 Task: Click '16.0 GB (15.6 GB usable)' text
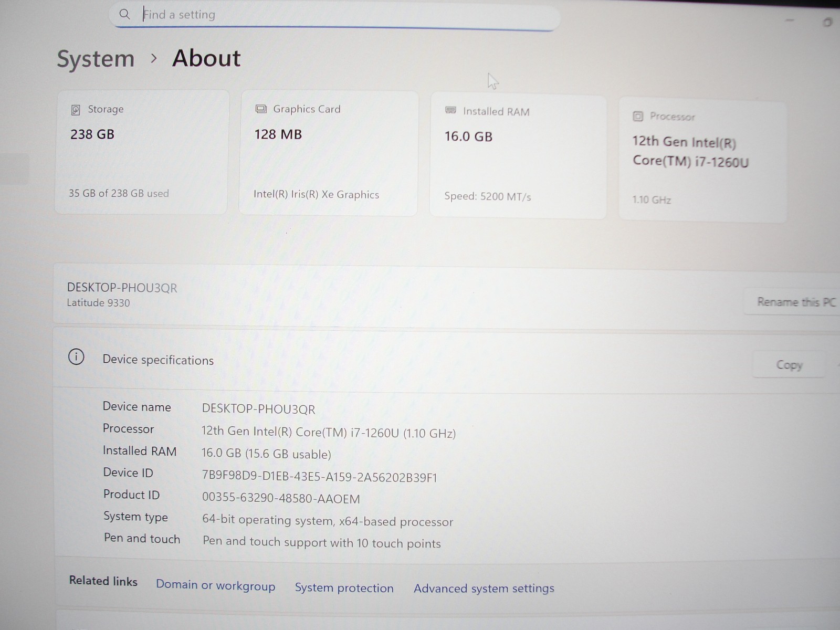tap(266, 454)
